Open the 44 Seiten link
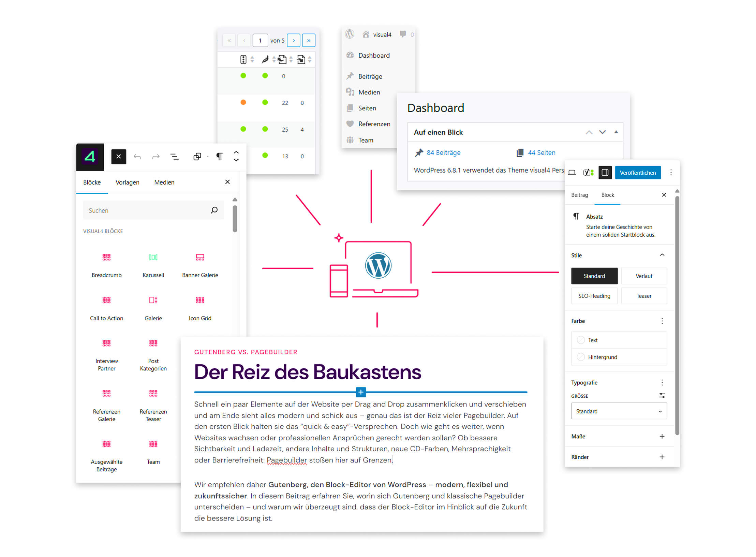The height and width of the screenshot is (557, 756). [542, 152]
